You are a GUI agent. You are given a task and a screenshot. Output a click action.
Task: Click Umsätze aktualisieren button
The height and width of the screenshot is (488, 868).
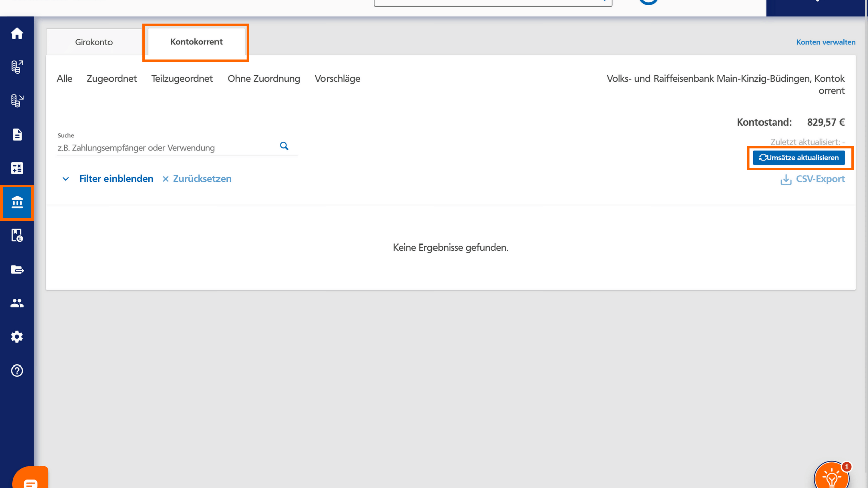tap(799, 158)
